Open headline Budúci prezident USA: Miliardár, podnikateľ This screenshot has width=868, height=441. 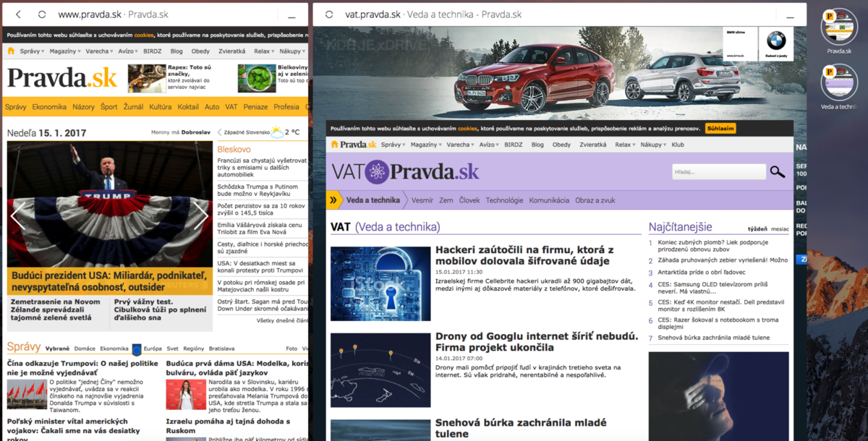[x=109, y=281]
